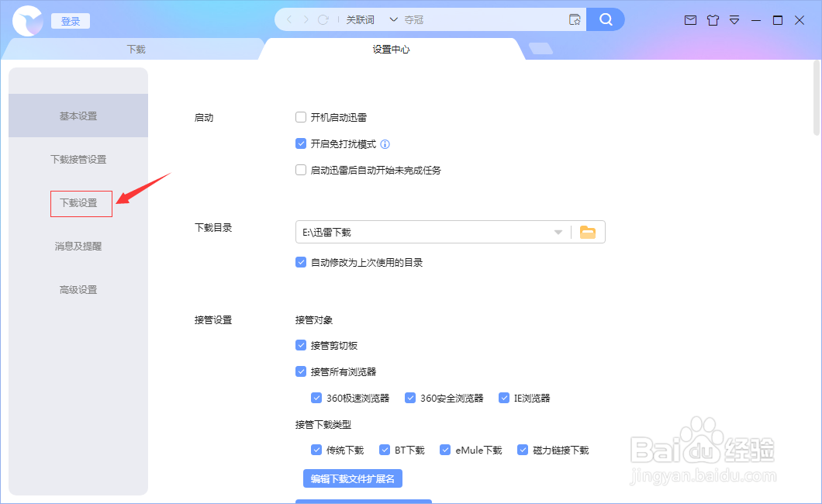
Task: Expand the download directory path dropdown
Action: click(x=558, y=231)
